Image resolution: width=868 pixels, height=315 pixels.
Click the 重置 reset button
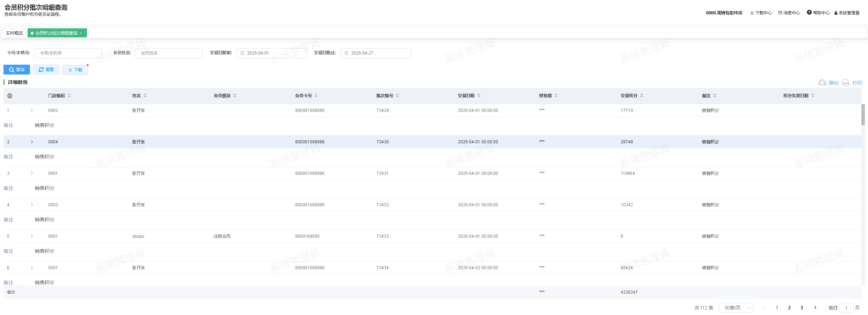click(x=46, y=70)
